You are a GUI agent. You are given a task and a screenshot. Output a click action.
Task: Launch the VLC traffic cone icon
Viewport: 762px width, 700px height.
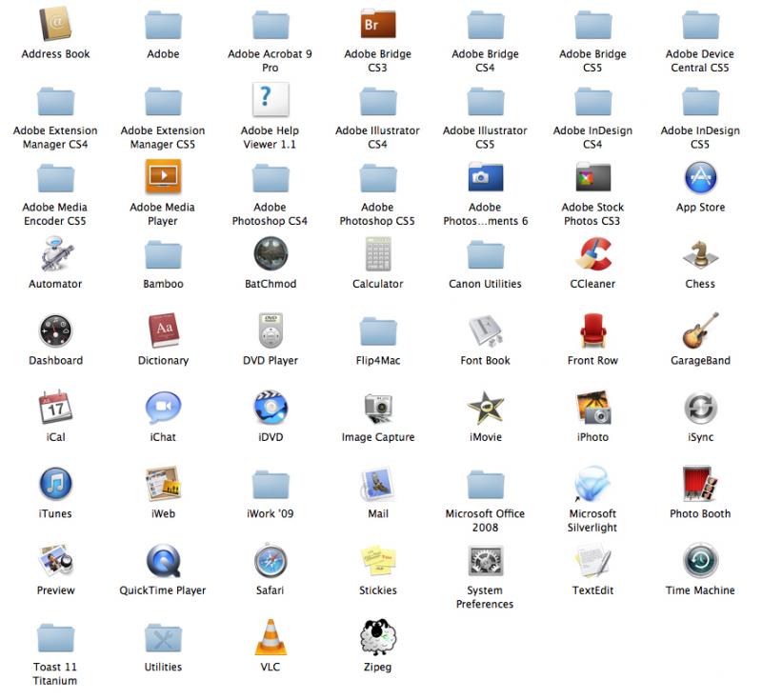[271, 637]
